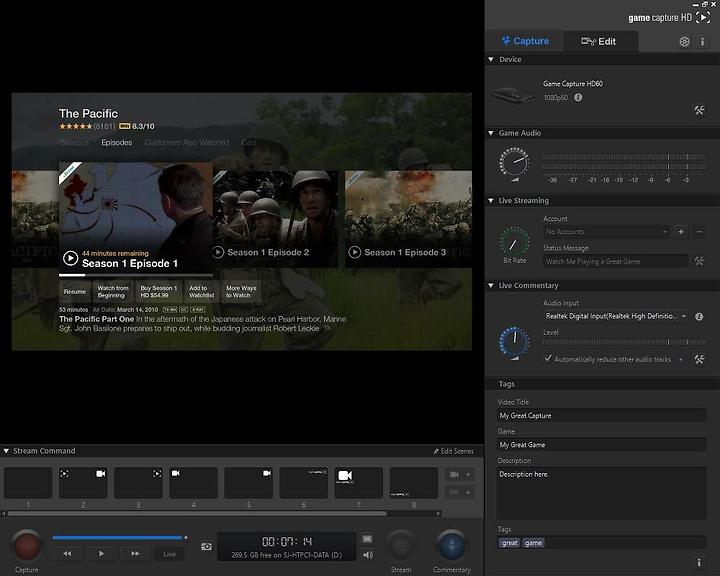Add a streaming account with plus button

[x=681, y=232]
